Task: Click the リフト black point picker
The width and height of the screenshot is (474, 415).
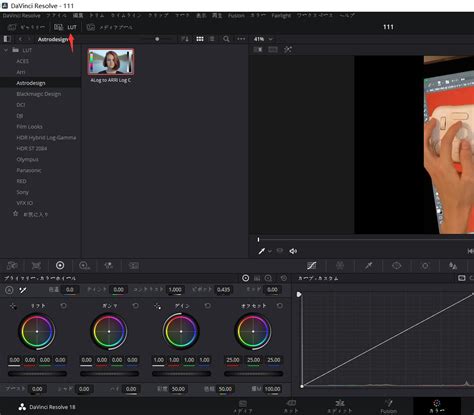Action: 13,306
